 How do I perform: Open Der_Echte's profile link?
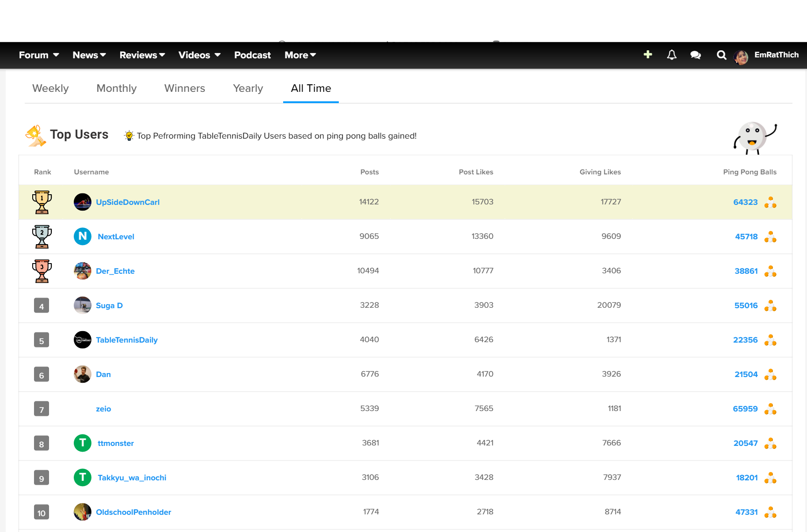[115, 271]
